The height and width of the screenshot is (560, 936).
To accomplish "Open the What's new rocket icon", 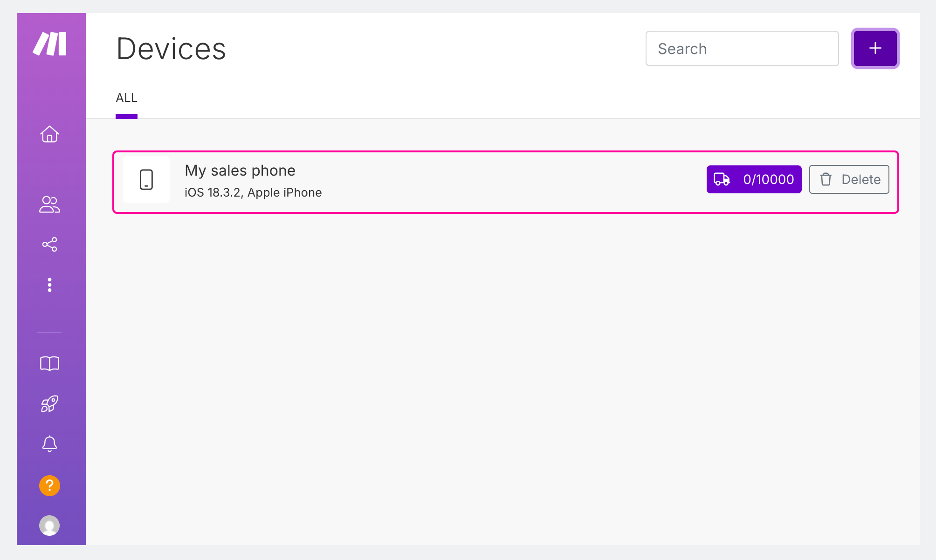I will click(x=49, y=404).
